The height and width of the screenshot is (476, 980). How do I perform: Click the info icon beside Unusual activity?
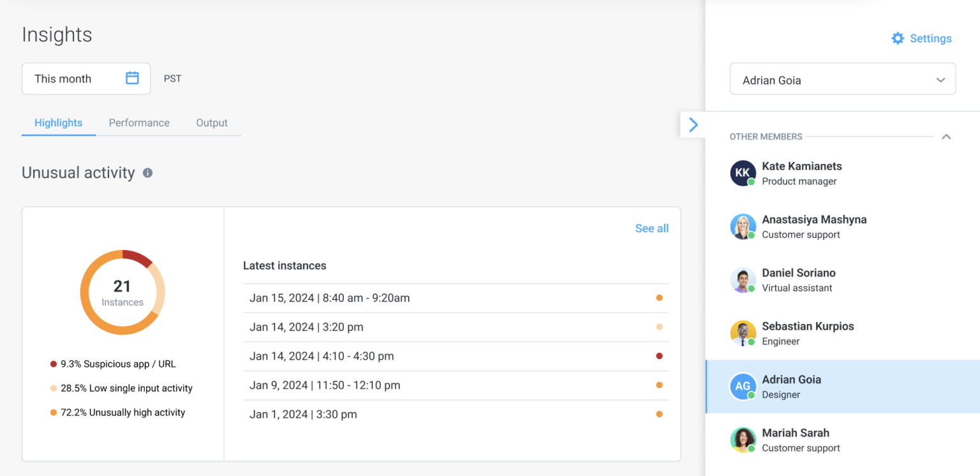coord(147,172)
